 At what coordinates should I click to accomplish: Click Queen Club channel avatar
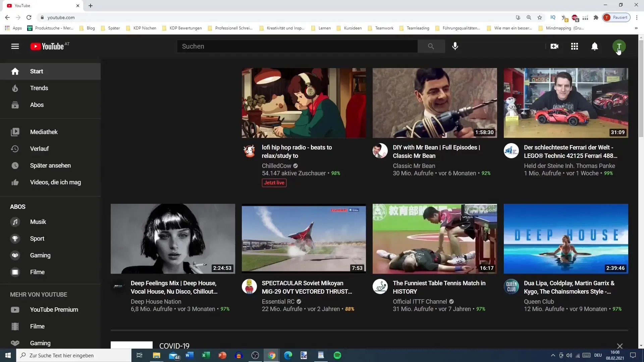[511, 287]
